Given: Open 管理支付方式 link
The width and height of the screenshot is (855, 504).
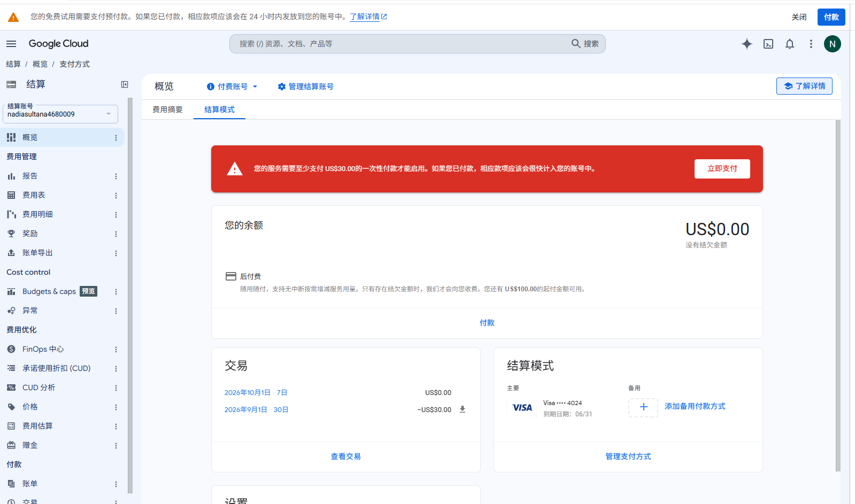Looking at the screenshot, I should 628,456.
